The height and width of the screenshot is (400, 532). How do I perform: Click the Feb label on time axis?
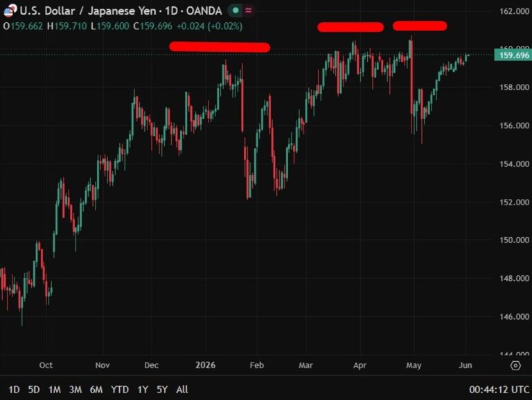pyautogui.click(x=257, y=365)
